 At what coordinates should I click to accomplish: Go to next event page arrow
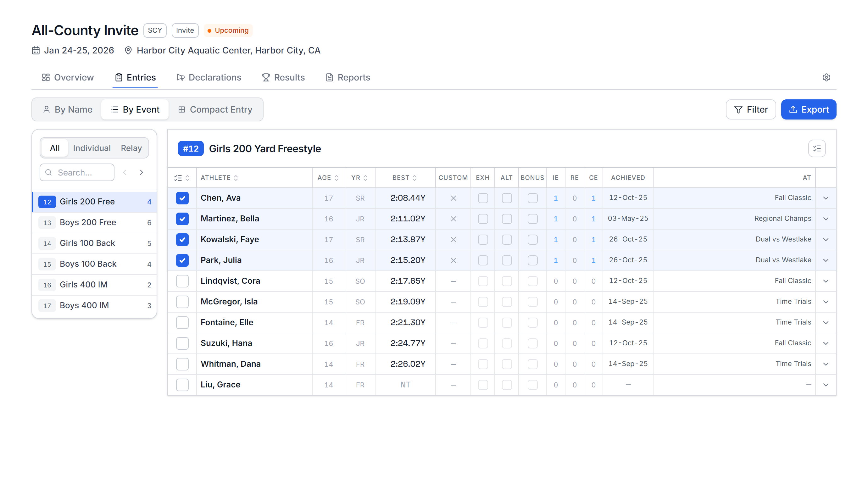tap(142, 172)
